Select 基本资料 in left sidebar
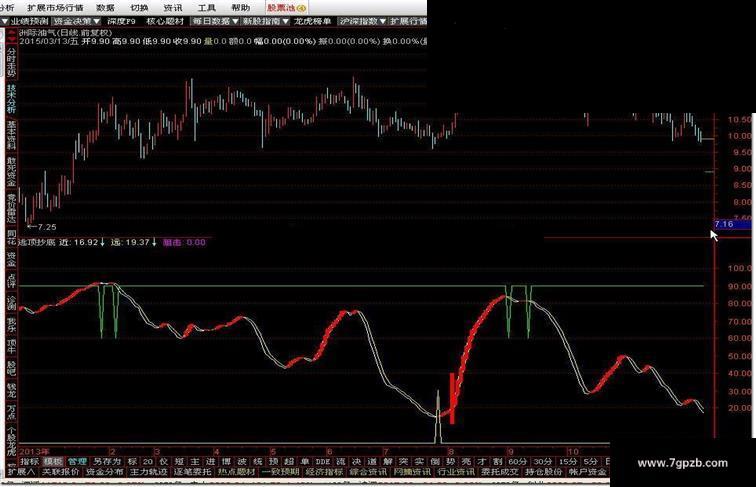Viewport: 756px width, 487px height. 11,135
